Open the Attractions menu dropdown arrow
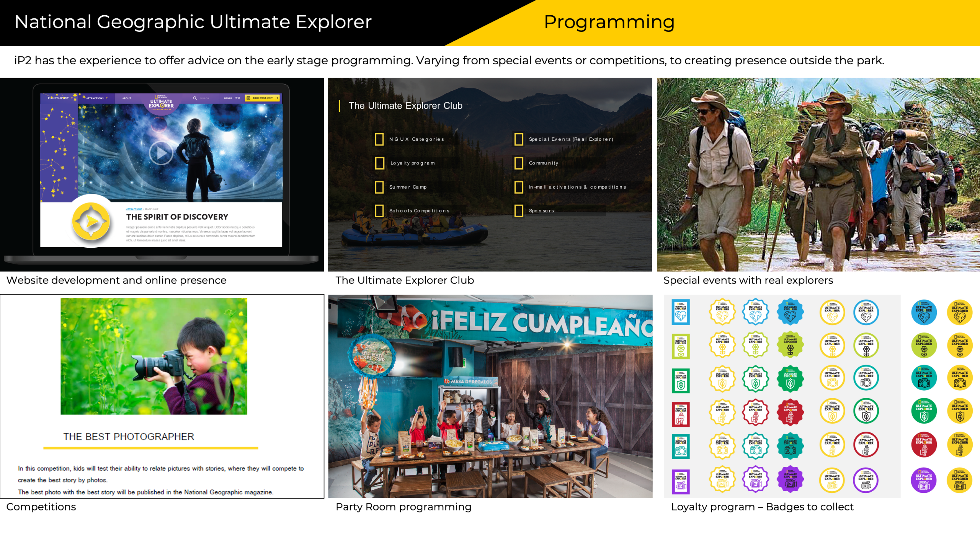 [x=107, y=98]
